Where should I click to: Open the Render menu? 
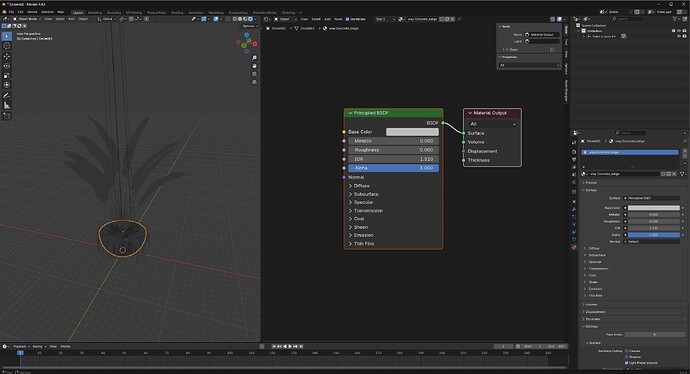click(x=32, y=12)
